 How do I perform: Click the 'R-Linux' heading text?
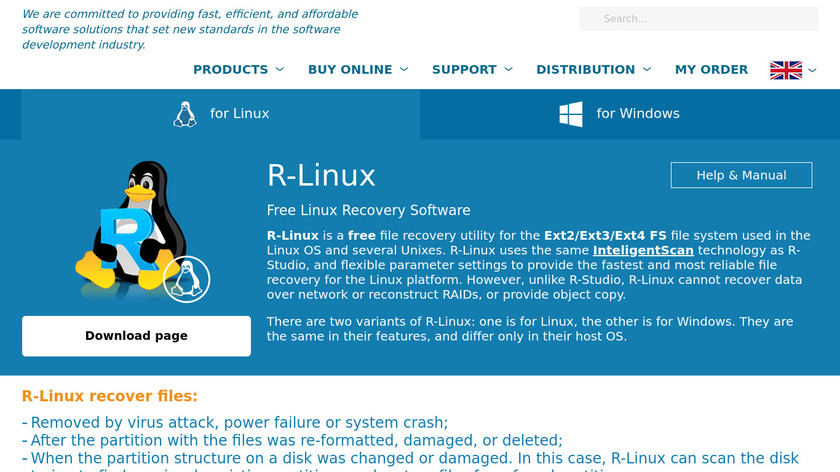[321, 176]
